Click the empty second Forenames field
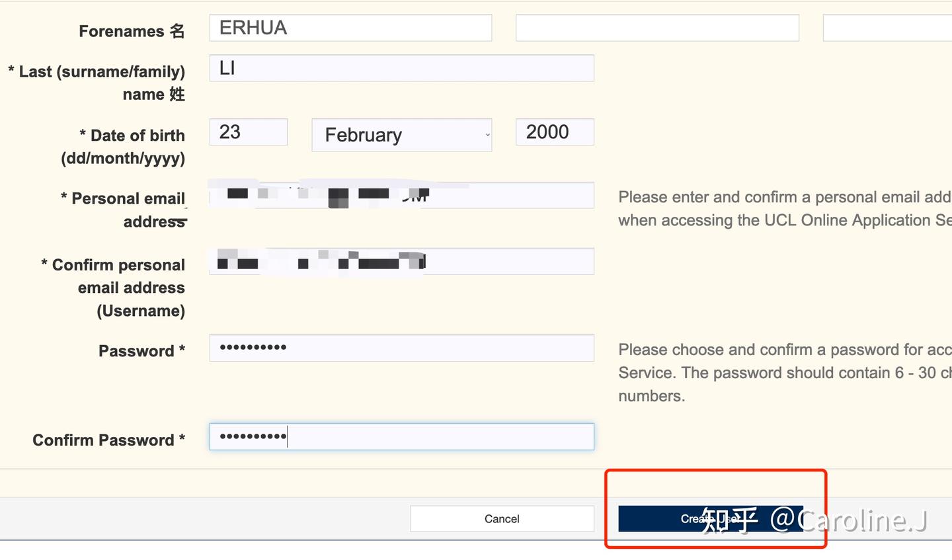This screenshot has height=560, width=952. tap(657, 28)
